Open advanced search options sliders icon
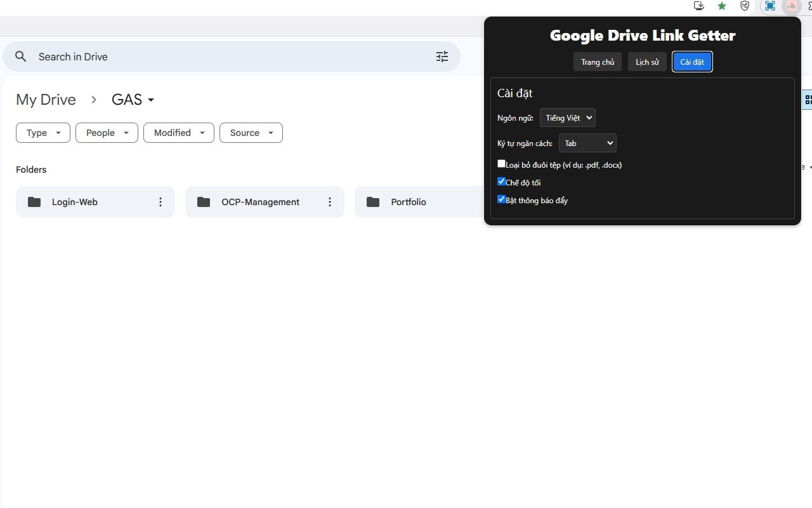812x508 pixels. (442, 57)
